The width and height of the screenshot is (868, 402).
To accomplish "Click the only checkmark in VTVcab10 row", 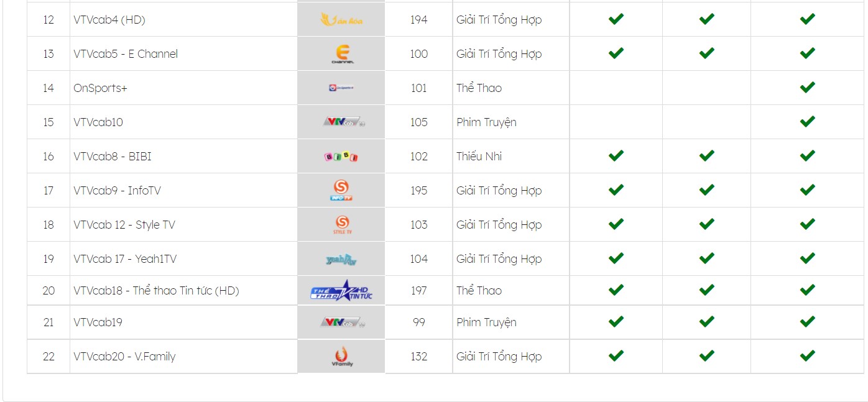I will pyautogui.click(x=807, y=122).
